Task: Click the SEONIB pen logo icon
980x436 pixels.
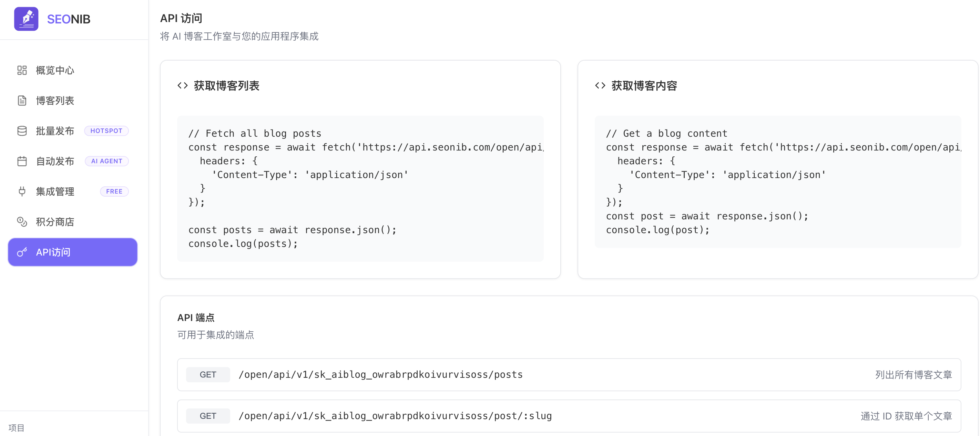Action: tap(26, 19)
